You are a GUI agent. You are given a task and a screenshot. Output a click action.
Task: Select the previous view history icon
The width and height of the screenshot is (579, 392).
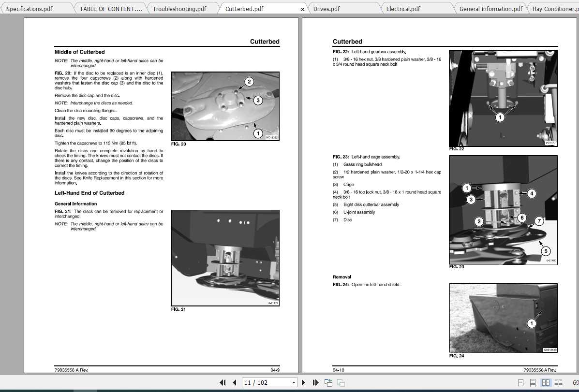pos(328,382)
